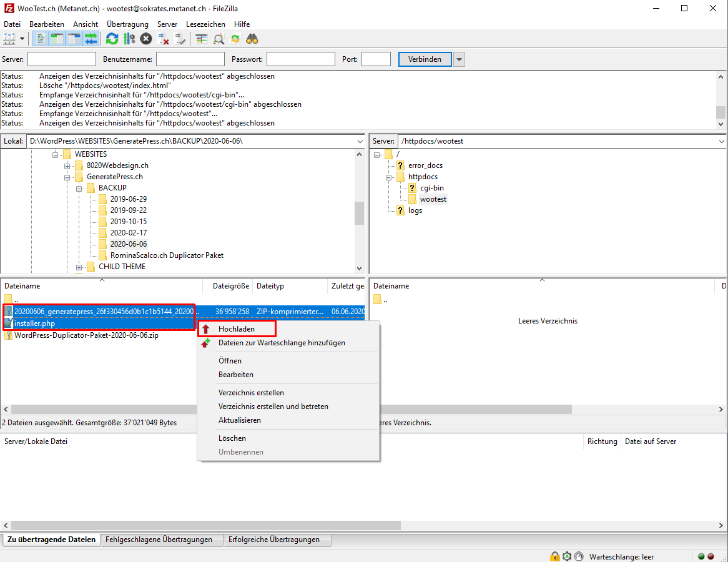The image size is (728, 562).
Task: Select the remote logs folder
Action: click(415, 210)
